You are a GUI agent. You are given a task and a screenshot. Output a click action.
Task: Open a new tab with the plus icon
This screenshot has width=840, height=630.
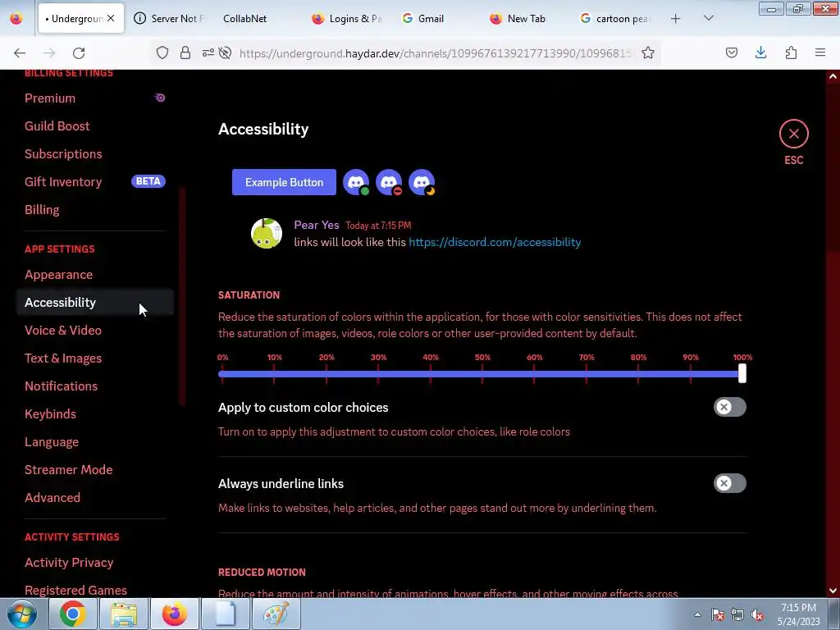(x=676, y=19)
